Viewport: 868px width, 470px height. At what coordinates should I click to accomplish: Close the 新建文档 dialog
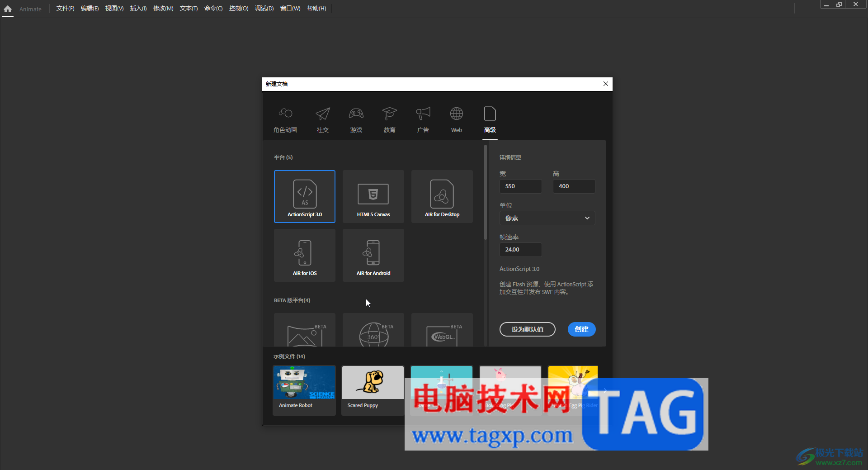click(x=606, y=84)
